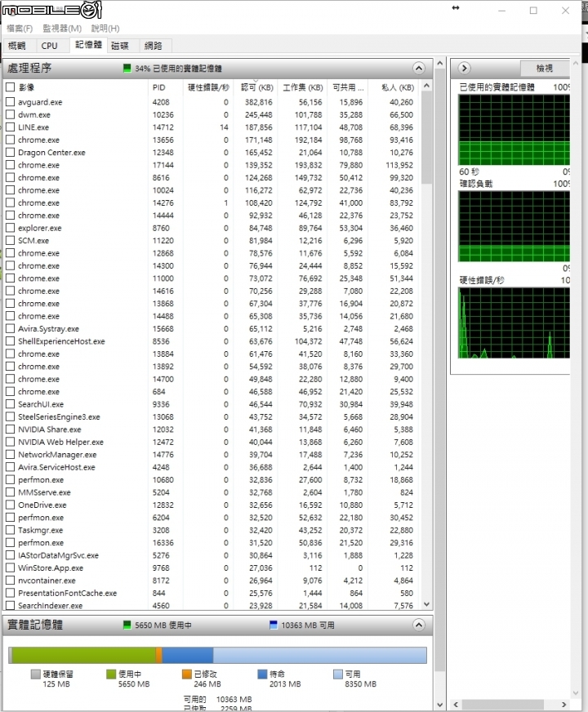The image size is (588, 712).
Task: Click the 已使用的實體記憶體 graph
Action: click(514, 130)
